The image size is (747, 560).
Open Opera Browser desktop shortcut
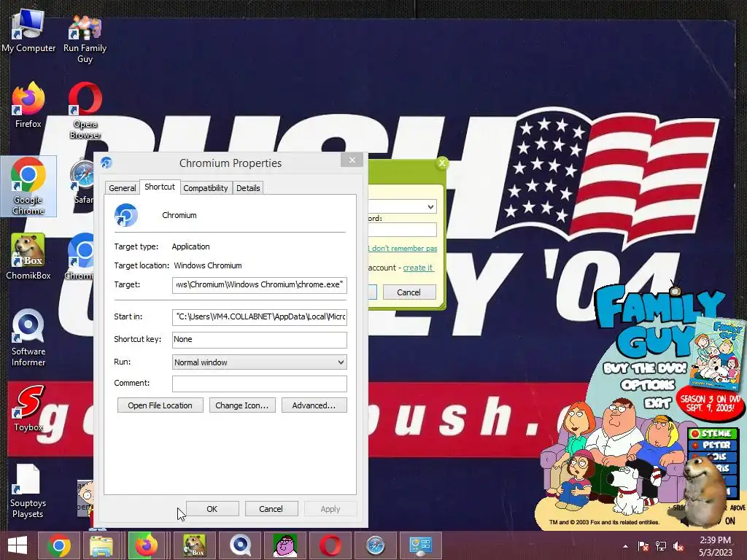pyautogui.click(x=85, y=111)
